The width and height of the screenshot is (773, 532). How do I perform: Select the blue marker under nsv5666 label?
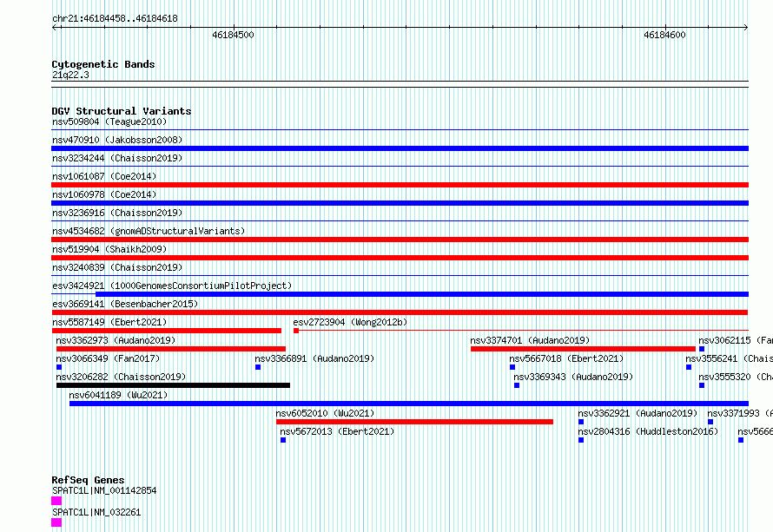point(741,440)
